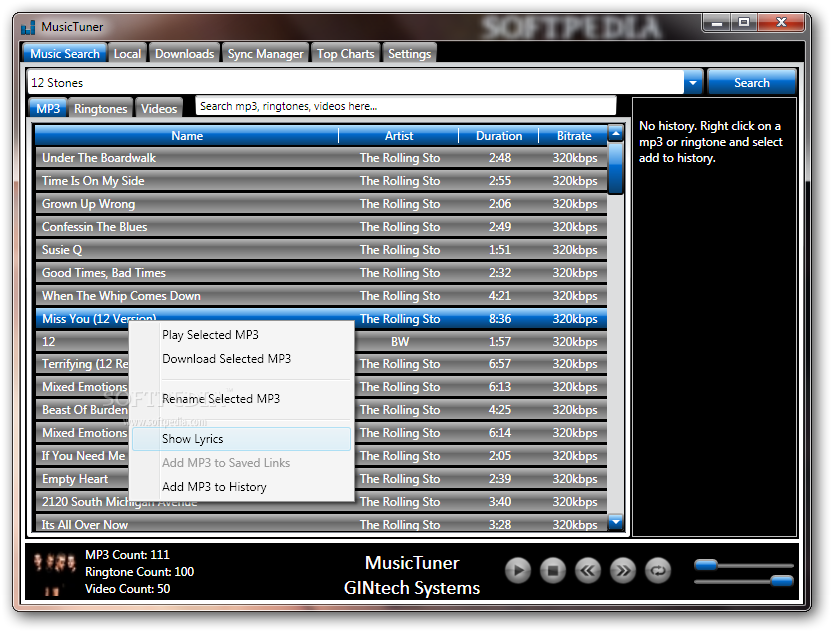Click the 'Search mp3, ringtones, videos here' field
This screenshot has width=832, height=632.
406,106
